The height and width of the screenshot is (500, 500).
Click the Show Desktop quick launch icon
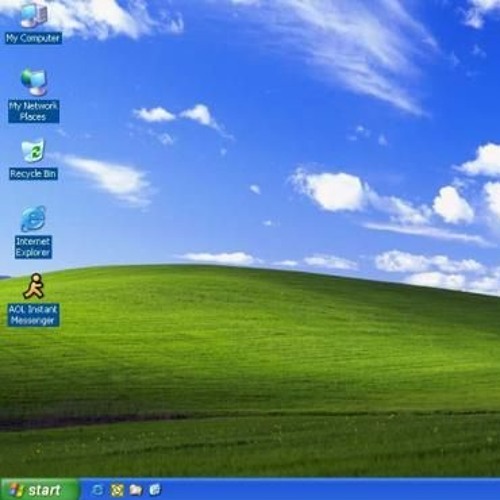click(x=155, y=490)
